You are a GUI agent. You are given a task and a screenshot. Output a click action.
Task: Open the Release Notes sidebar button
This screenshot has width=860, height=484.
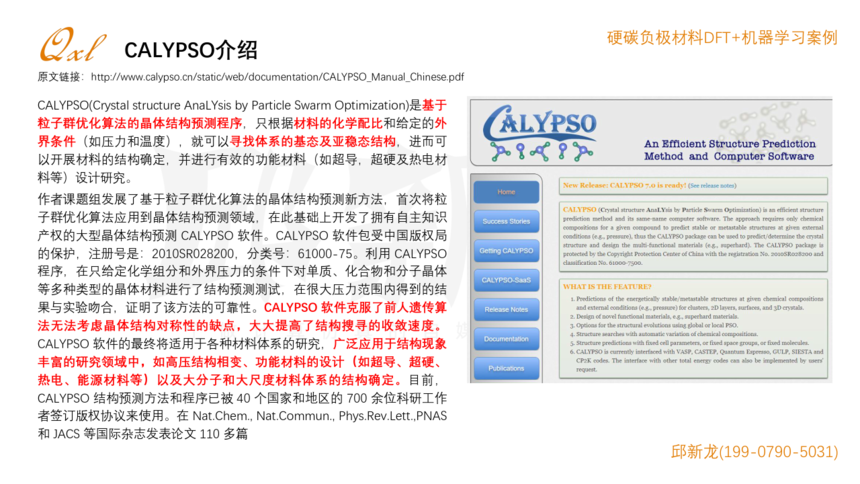[506, 309]
